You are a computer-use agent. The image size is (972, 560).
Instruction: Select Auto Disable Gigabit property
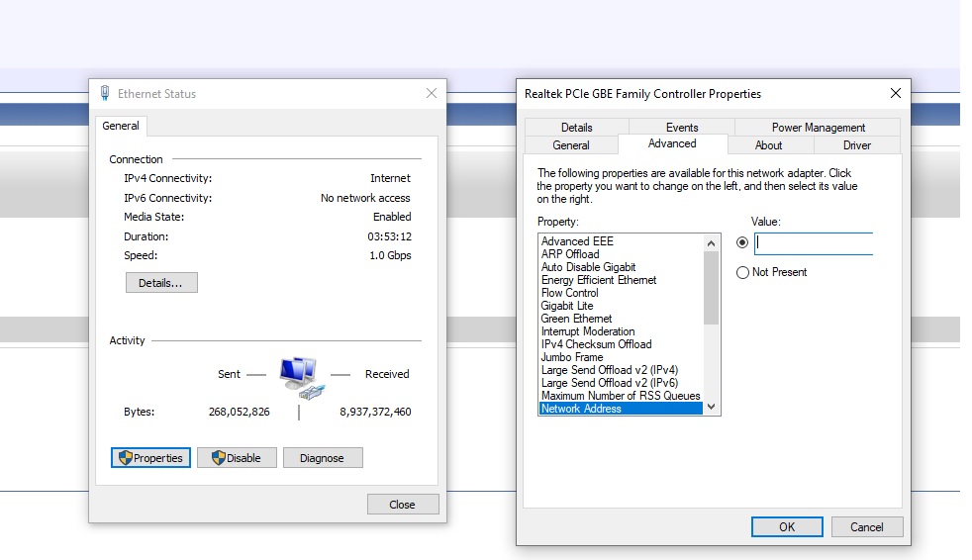(x=622, y=267)
